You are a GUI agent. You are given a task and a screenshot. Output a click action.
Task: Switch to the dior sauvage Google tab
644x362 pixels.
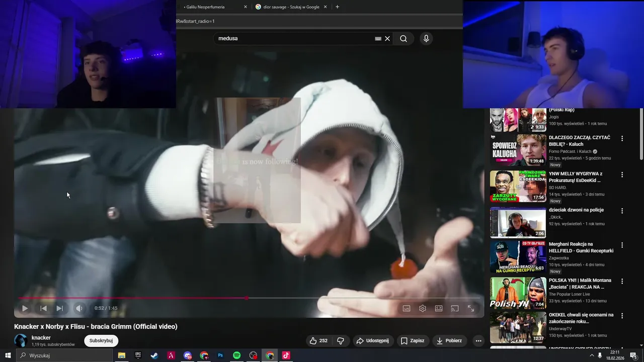pyautogui.click(x=291, y=7)
